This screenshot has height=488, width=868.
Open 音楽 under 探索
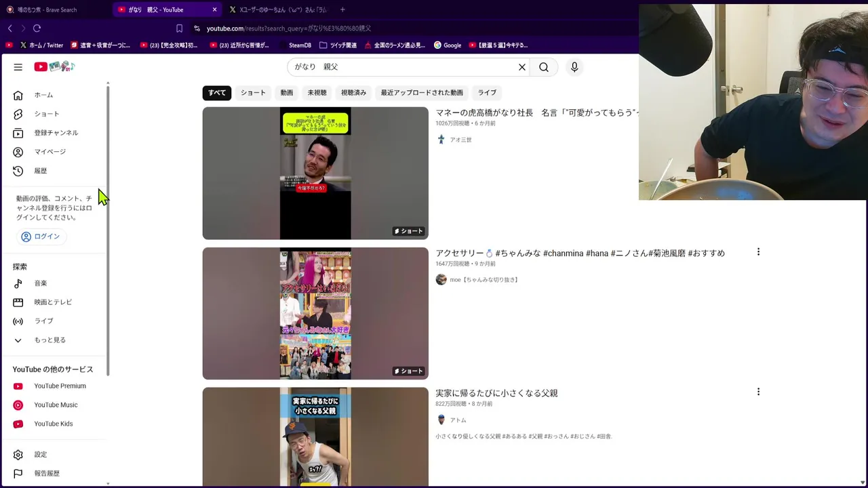point(55,283)
